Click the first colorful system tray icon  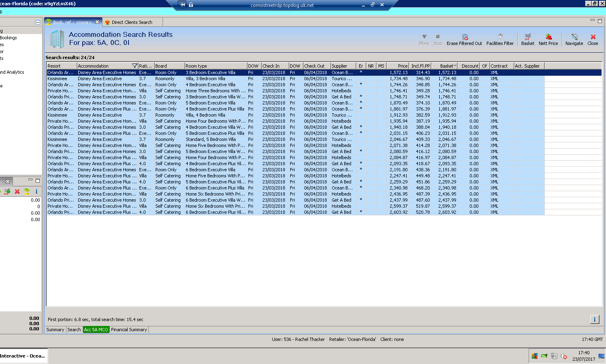[535, 356]
